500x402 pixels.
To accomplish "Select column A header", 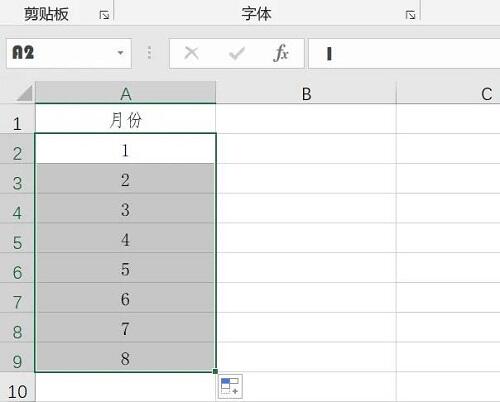I will pos(126,93).
